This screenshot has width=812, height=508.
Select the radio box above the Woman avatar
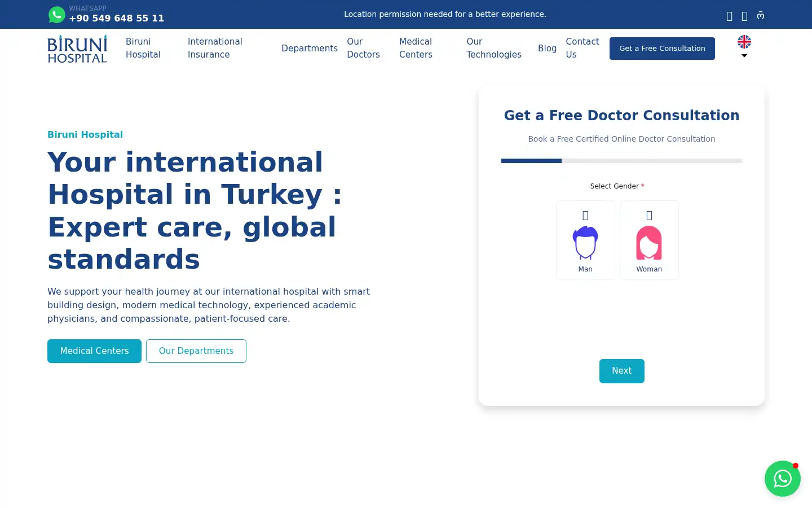(x=649, y=216)
